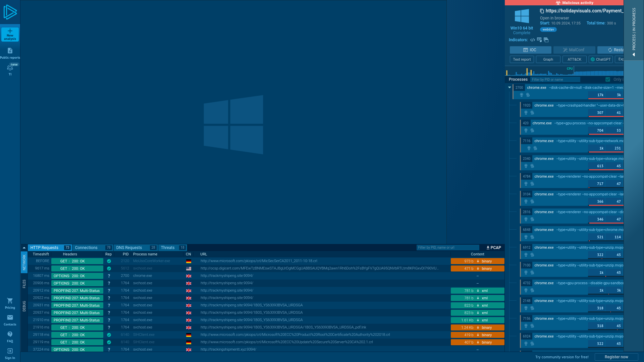Image resolution: width=644 pixels, height=362 pixels.
Task: Click the second gear badge icon under PID 2700
Action: [x=528, y=95]
